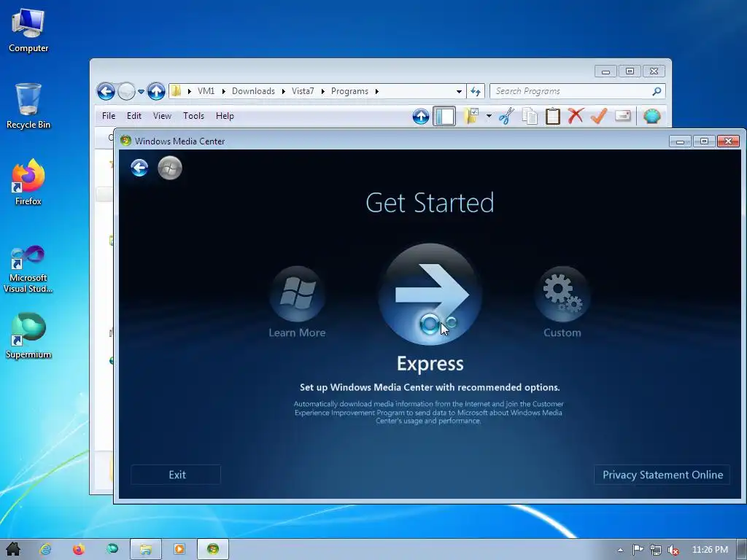Open Firefox from the taskbar
The image size is (747, 560).
tap(79, 549)
